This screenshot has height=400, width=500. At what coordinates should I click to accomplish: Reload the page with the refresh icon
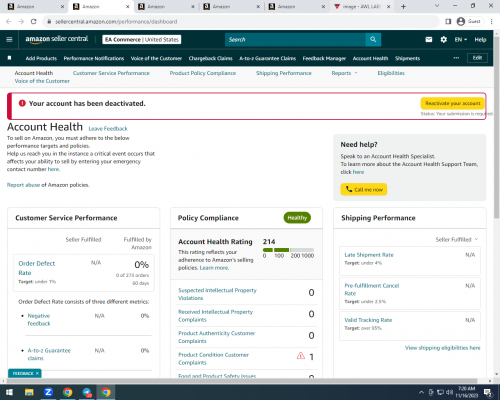coord(33,21)
